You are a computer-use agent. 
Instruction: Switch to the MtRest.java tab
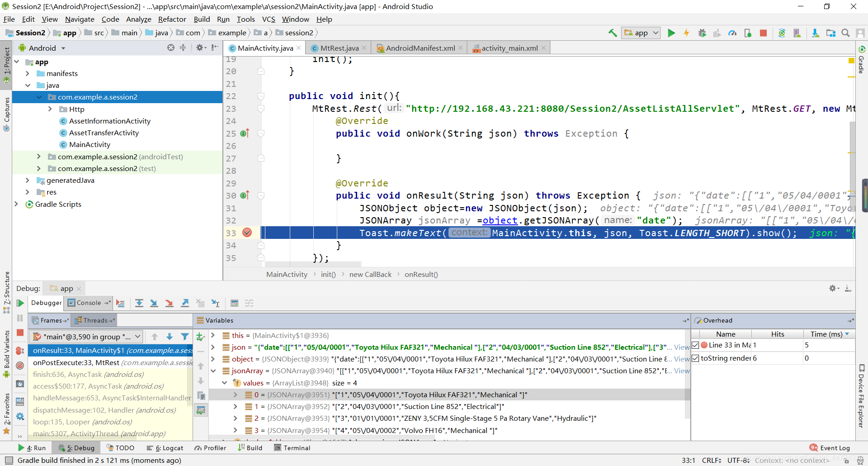(x=339, y=48)
